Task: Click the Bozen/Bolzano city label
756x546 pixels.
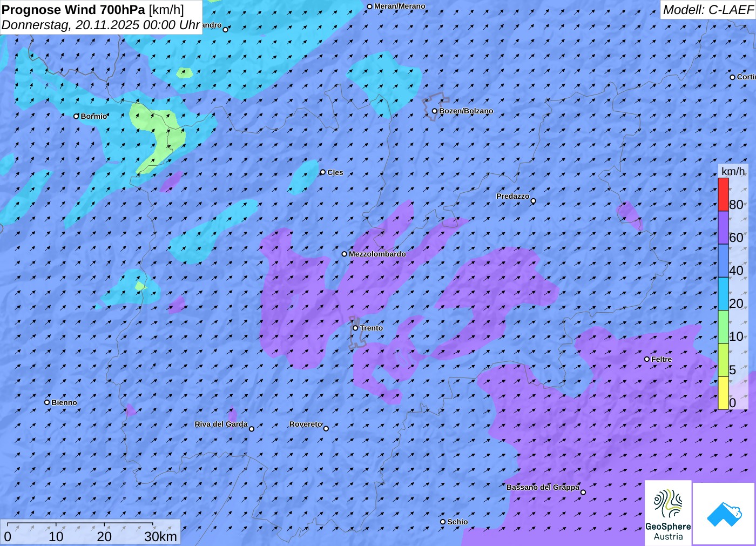Action: (466, 111)
